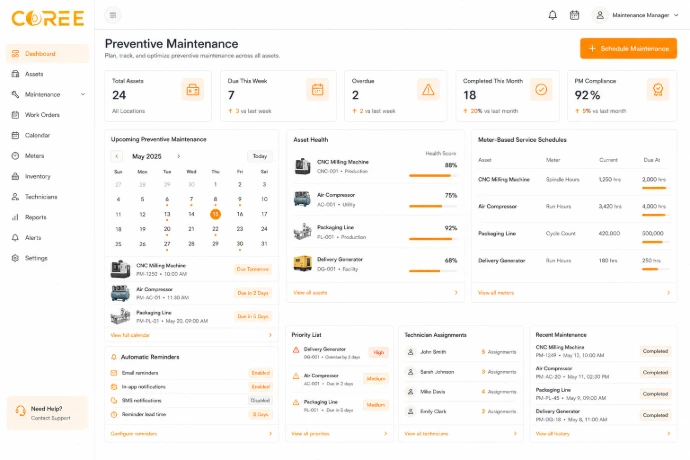Click the In-app notifications icon
The height and width of the screenshot is (460, 690).
[x=114, y=387]
